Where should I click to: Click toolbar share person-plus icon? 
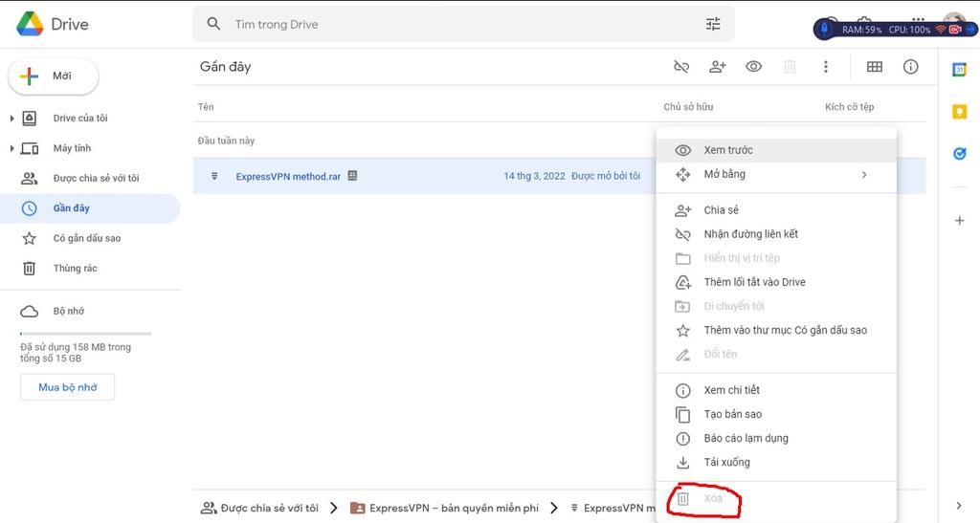pyautogui.click(x=718, y=67)
